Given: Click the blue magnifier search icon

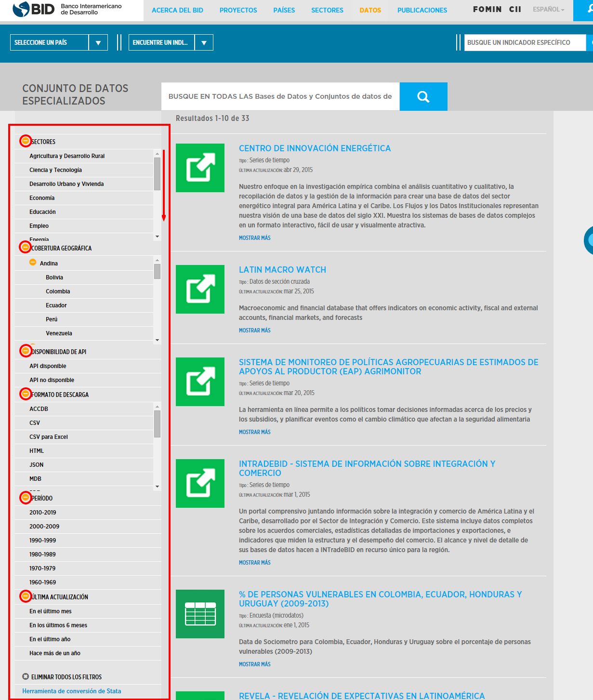Looking at the screenshot, I should click(423, 96).
